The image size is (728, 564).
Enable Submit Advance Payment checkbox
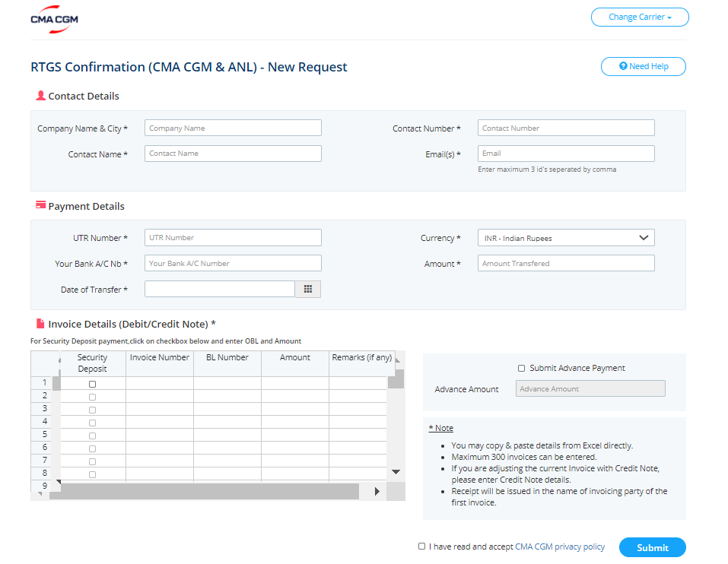click(521, 369)
